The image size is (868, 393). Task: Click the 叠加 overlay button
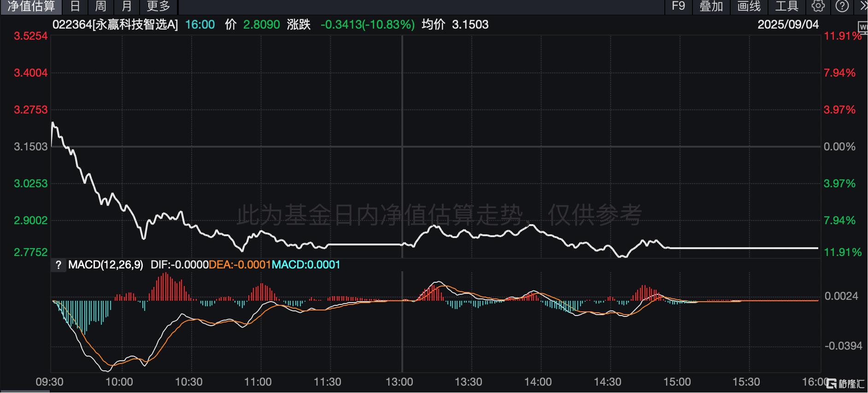(711, 6)
